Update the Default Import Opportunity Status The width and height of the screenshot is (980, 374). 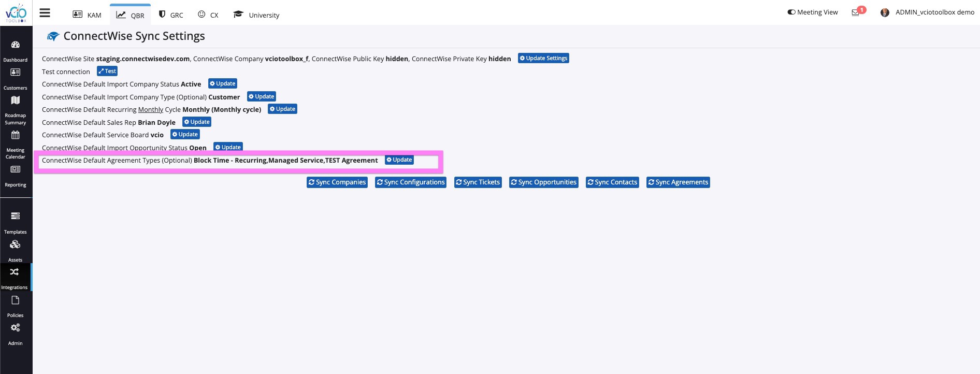click(228, 147)
